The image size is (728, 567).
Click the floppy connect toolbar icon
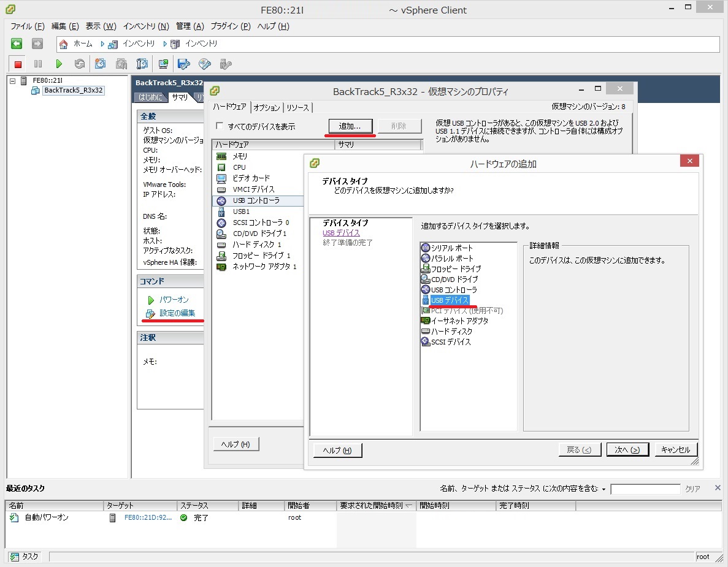click(184, 64)
